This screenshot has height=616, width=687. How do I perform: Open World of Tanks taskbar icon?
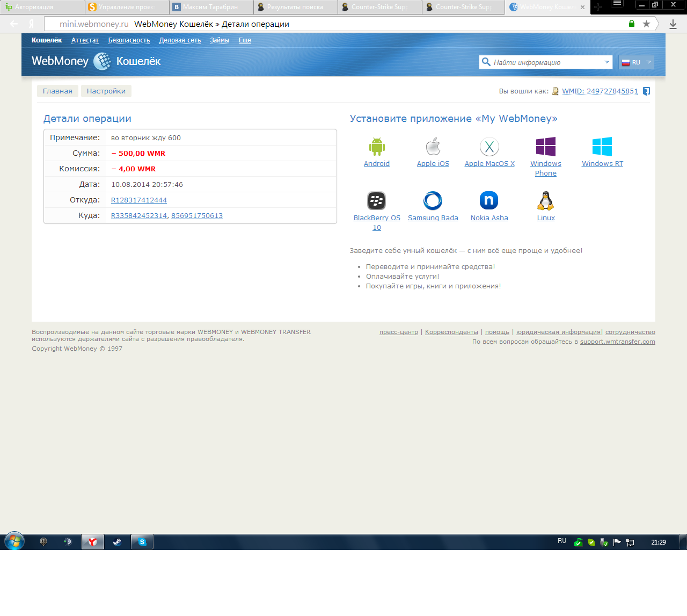[x=43, y=542]
